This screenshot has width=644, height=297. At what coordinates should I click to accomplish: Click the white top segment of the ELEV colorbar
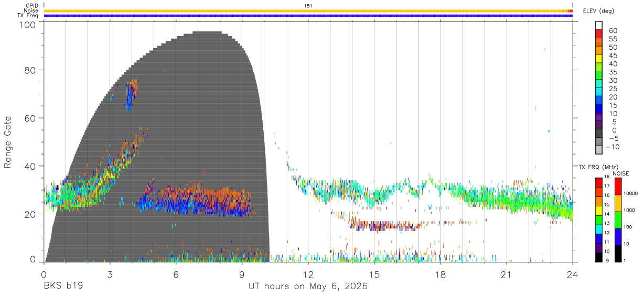599,26
